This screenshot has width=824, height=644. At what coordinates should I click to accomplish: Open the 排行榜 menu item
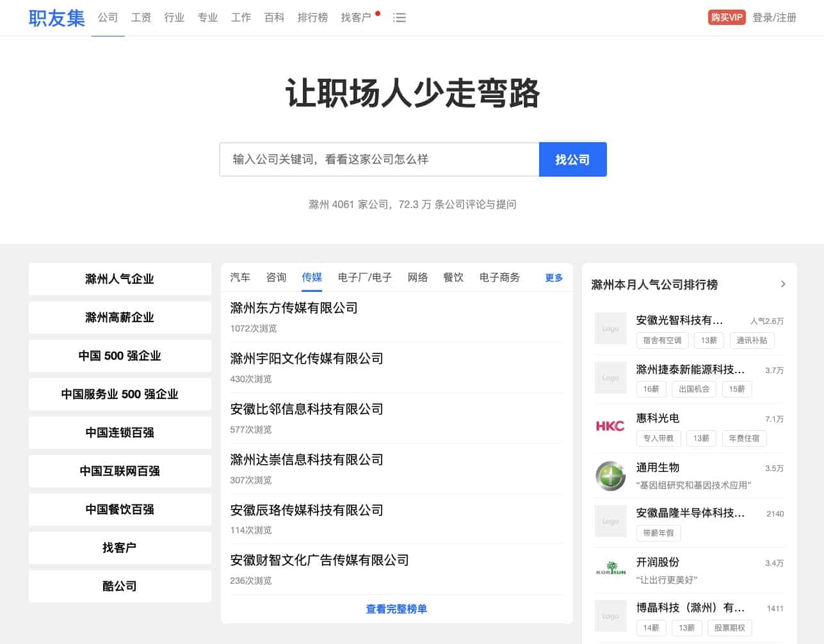[312, 18]
